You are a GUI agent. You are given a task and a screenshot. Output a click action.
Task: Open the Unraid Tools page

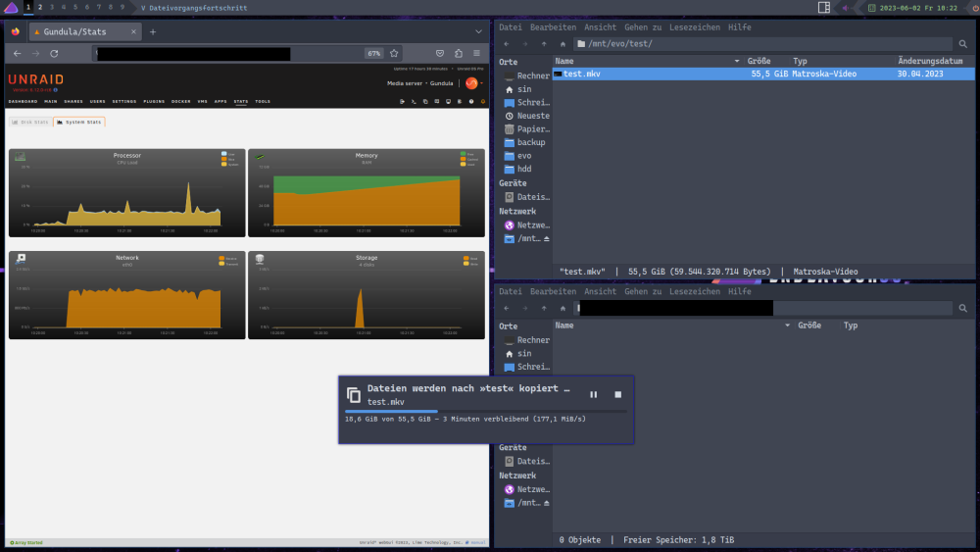[263, 101]
